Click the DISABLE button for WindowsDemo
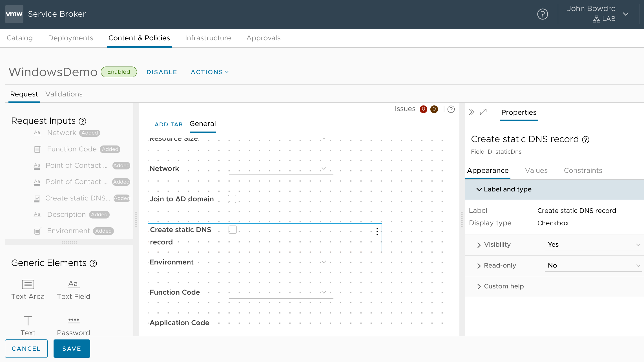 pos(162,72)
